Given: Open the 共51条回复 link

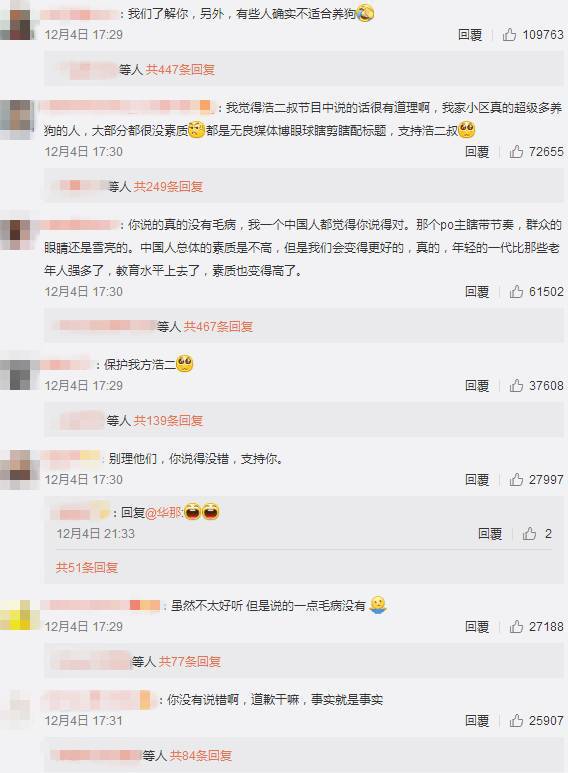Looking at the screenshot, I should pos(87,567).
